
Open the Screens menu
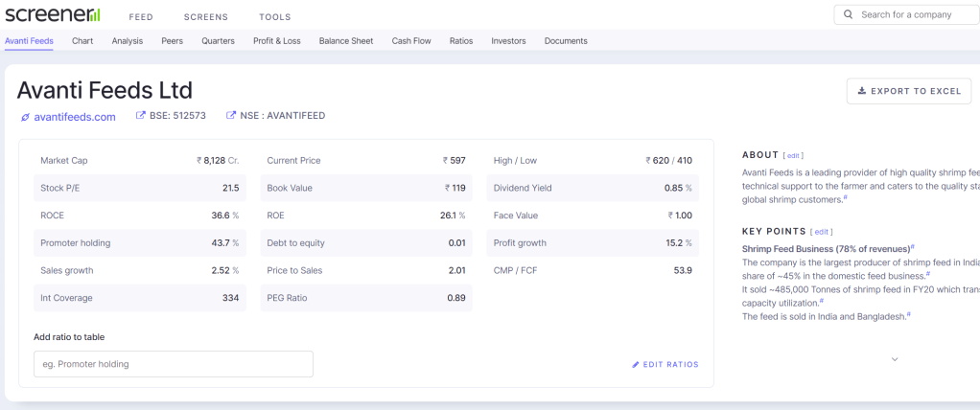click(205, 17)
